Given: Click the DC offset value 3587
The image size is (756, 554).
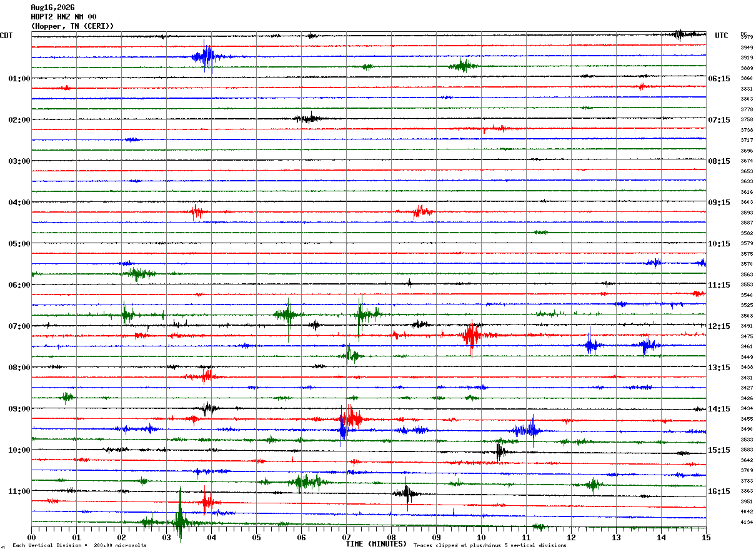Looking at the screenshot, I should (x=747, y=223).
